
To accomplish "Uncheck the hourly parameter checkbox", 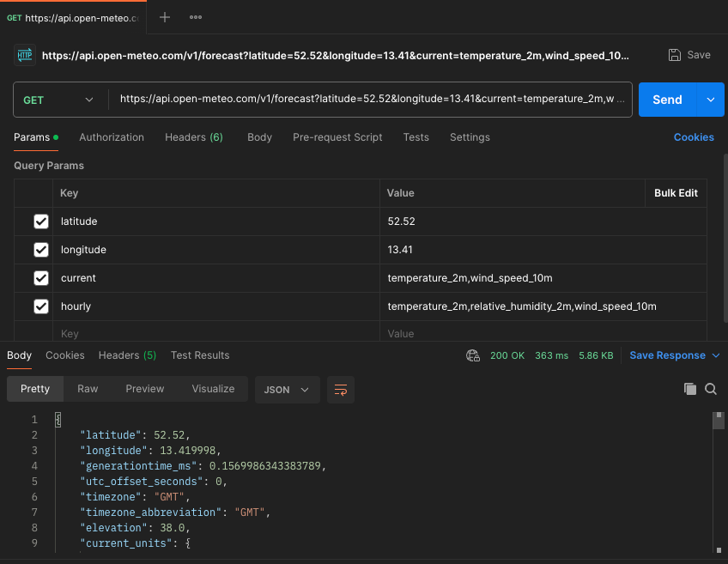I will (x=41, y=306).
